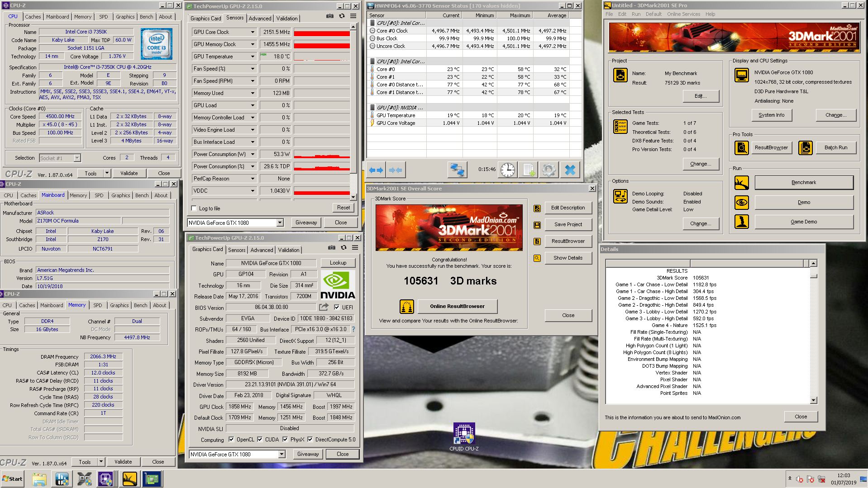
Task: Open the Memory Used sensor dropdown
Action: (253, 93)
